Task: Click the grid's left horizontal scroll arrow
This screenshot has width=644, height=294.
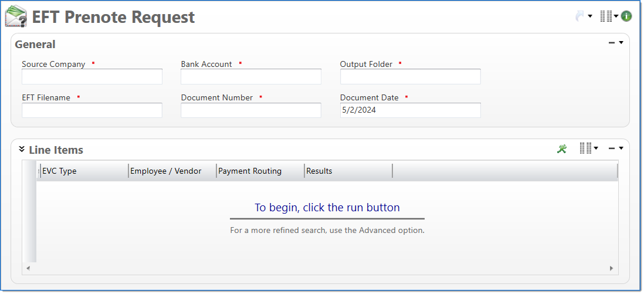Action: (x=28, y=268)
